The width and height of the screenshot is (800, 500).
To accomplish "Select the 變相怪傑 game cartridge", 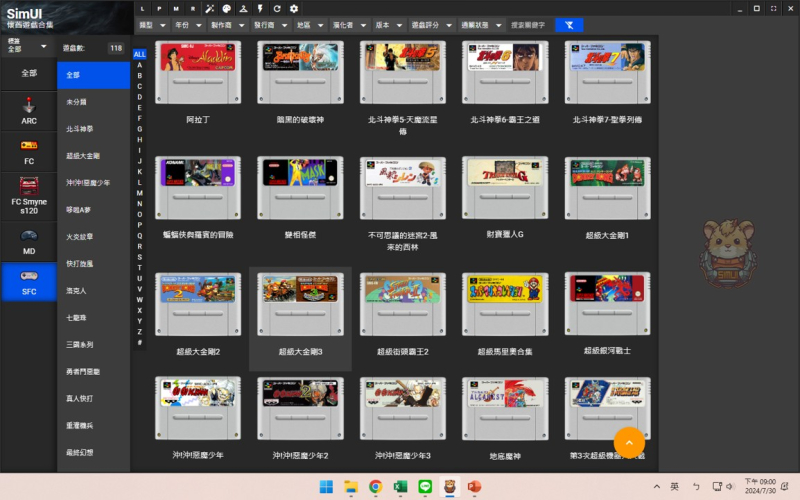I will click(300, 188).
